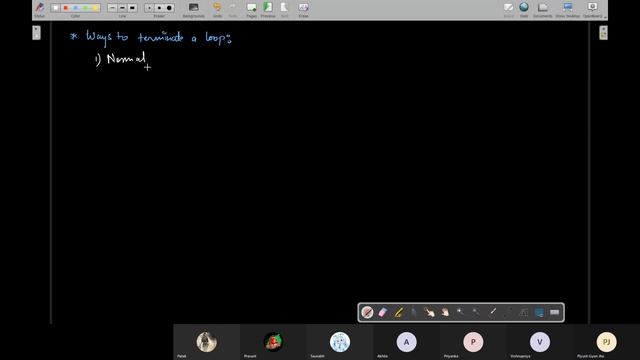640x360 pixels.
Task: Select the Zoom out magnifier
Action: pyautogui.click(x=476, y=313)
